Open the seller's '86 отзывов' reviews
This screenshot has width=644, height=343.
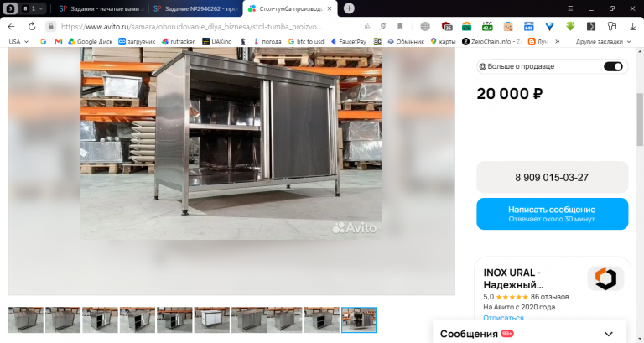549,297
